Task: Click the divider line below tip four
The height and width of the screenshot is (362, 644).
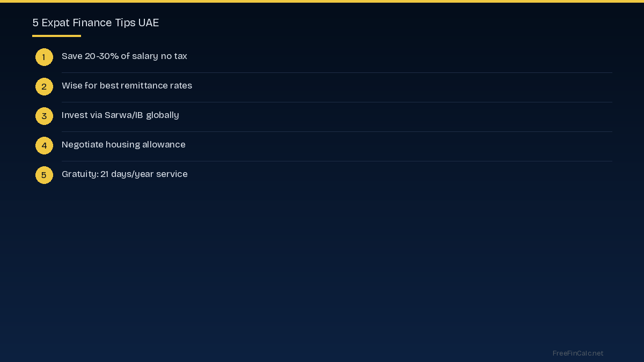Action: (336, 161)
